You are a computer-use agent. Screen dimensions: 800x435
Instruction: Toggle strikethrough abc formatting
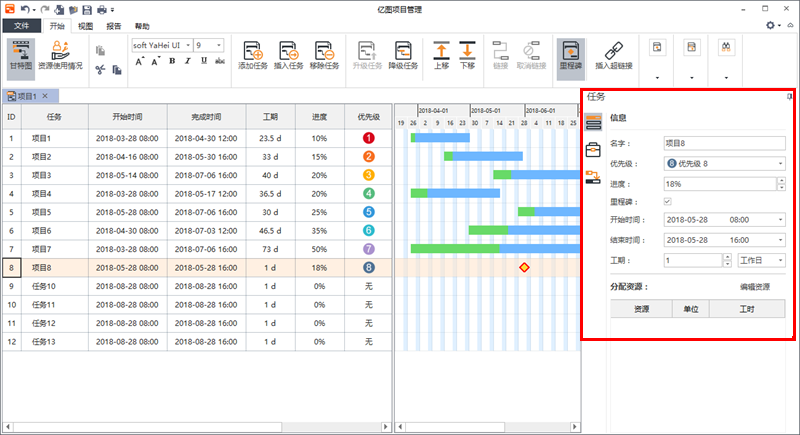[x=220, y=61]
